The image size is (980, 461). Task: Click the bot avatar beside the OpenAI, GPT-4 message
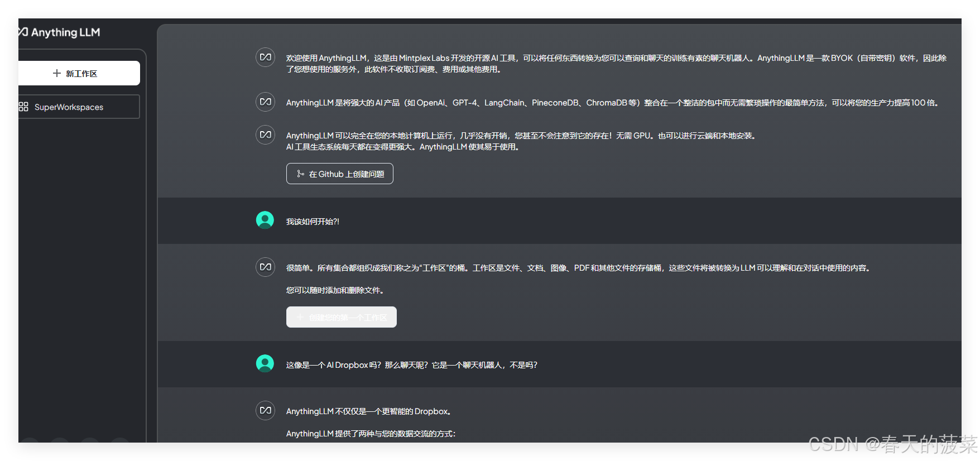[x=265, y=102]
